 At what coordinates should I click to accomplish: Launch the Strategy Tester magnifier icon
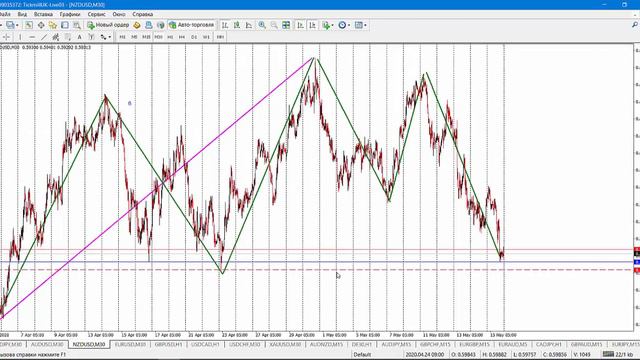(77, 25)
